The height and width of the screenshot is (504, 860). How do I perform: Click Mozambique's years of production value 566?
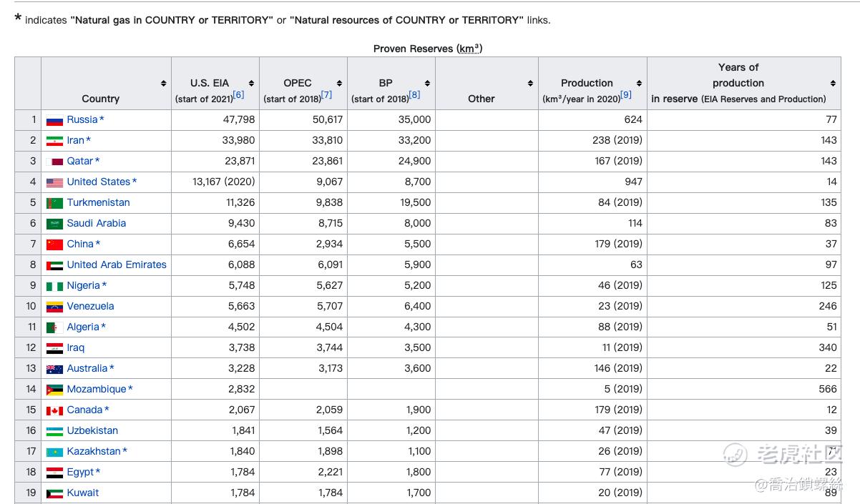click(x=828, y=389)
